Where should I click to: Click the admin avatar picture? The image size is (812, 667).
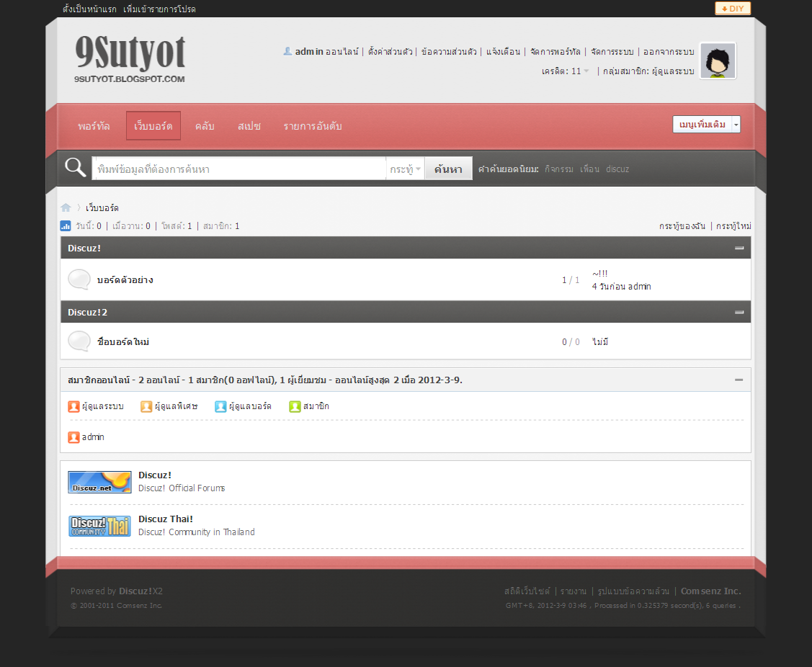pos(718,61)
